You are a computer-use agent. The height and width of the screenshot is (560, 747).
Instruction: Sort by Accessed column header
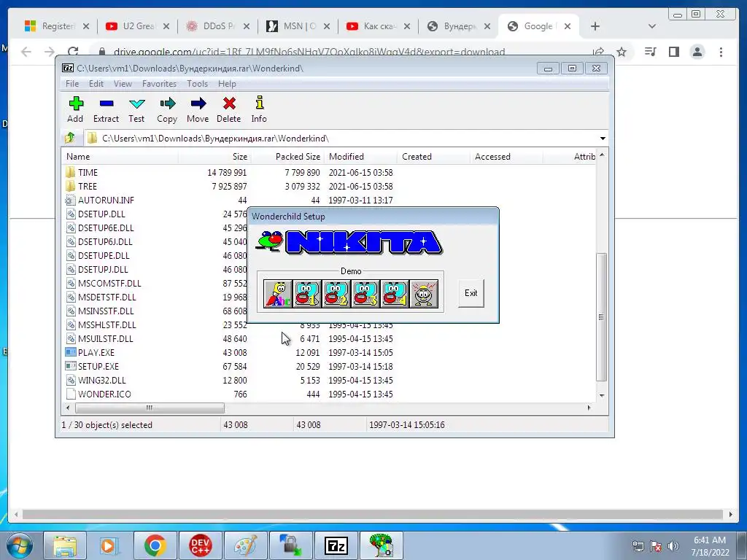(x=506, y=157)
